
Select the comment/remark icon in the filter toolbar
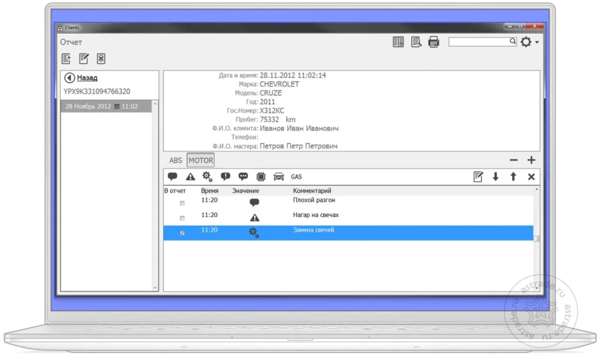[x=172, y=176]
